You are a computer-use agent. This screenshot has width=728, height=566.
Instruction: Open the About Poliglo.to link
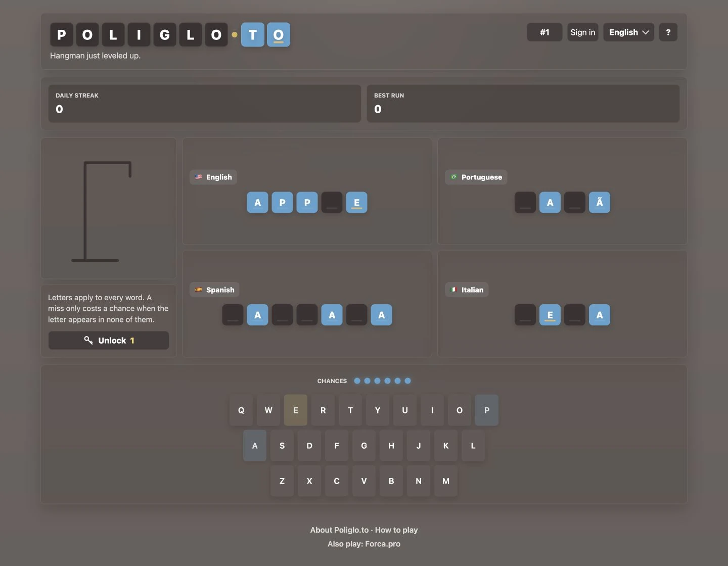[x=339, y=530]
